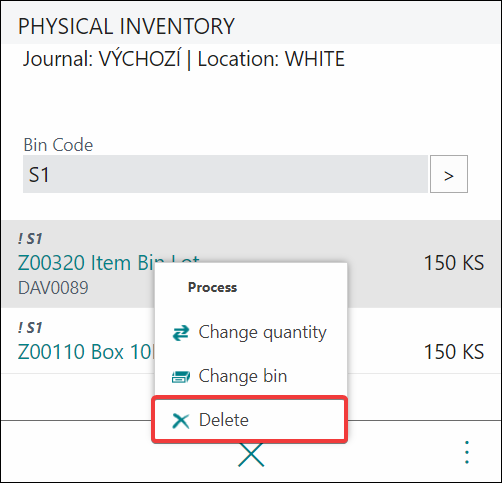This screenshot has height=483, width=502.
Task: Click the large teal X at the bottom
Action: pos(251,455)
